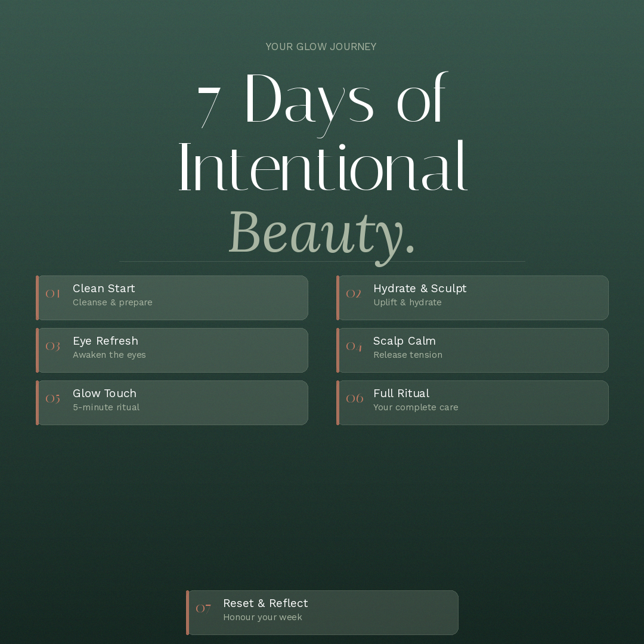Click the 03 day number

point(52,346)
